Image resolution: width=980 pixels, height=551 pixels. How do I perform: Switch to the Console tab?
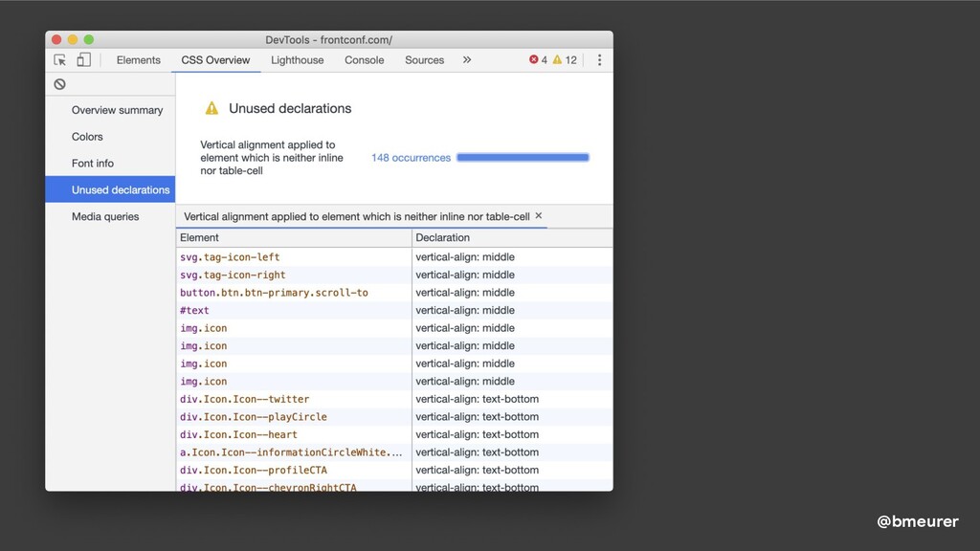[365, 60]
